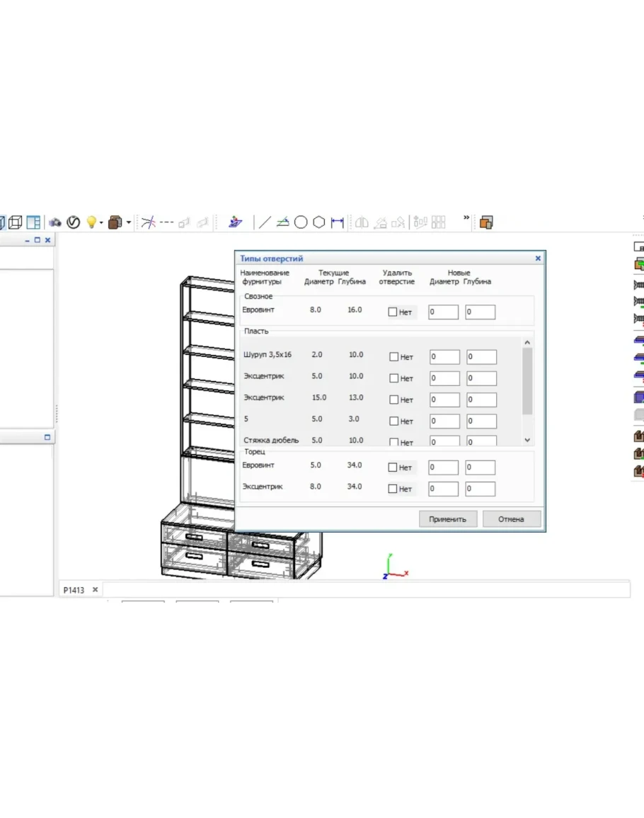The width and height of the screenshot is (644, 818).
Task: Click new diameter field for Торец Евровинт
Action: pos(443,467)
